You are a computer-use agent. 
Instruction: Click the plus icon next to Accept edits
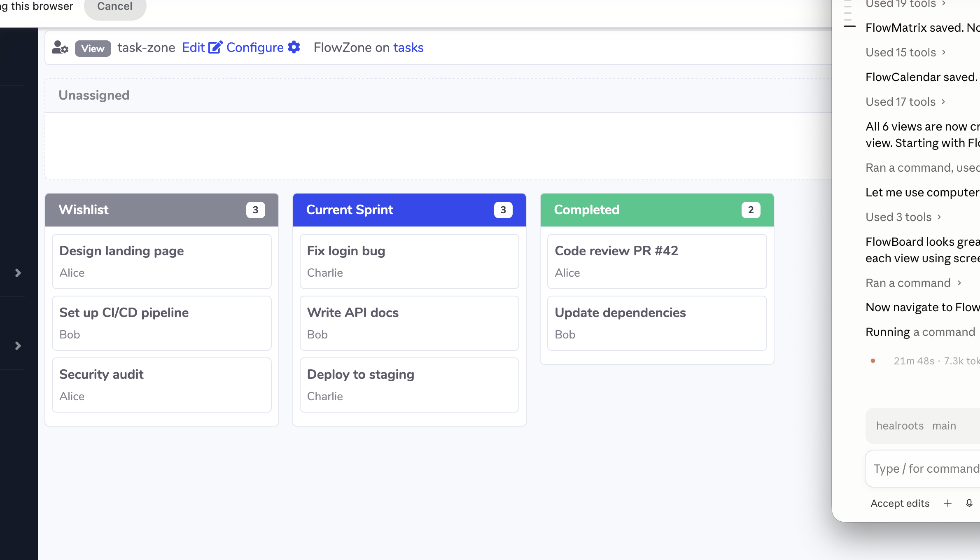(x=948, y=503)
